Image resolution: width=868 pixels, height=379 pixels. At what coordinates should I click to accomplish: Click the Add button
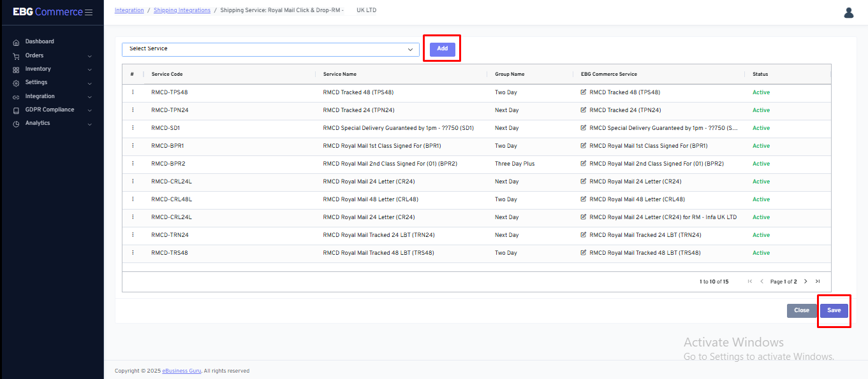point(442,49)
